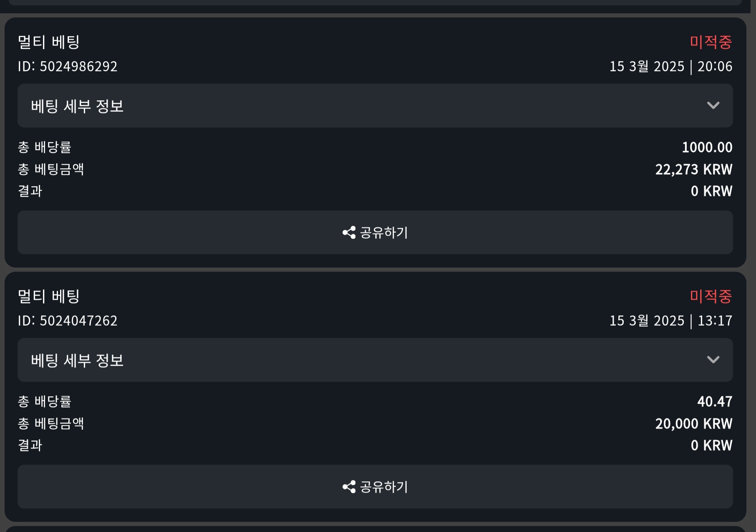Click the 20,000 KRW stake amount
Image resolution: width=756 pixels, height=532 pixels.
(x=694, y=424)
